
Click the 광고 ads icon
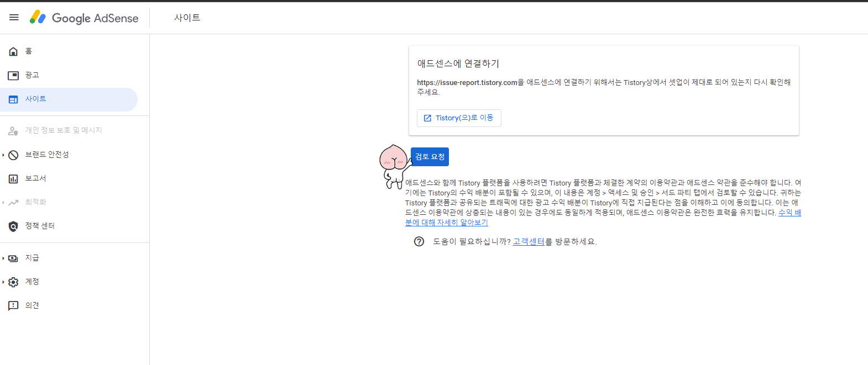13,75
